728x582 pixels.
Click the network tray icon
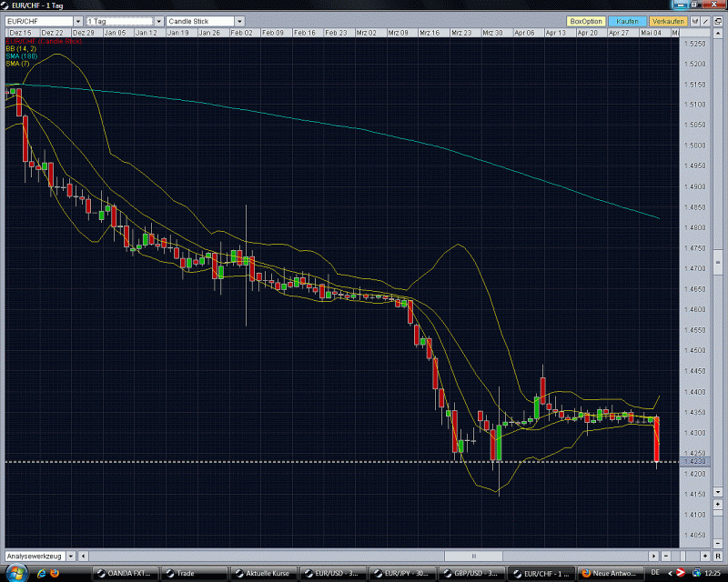[696, 573]
